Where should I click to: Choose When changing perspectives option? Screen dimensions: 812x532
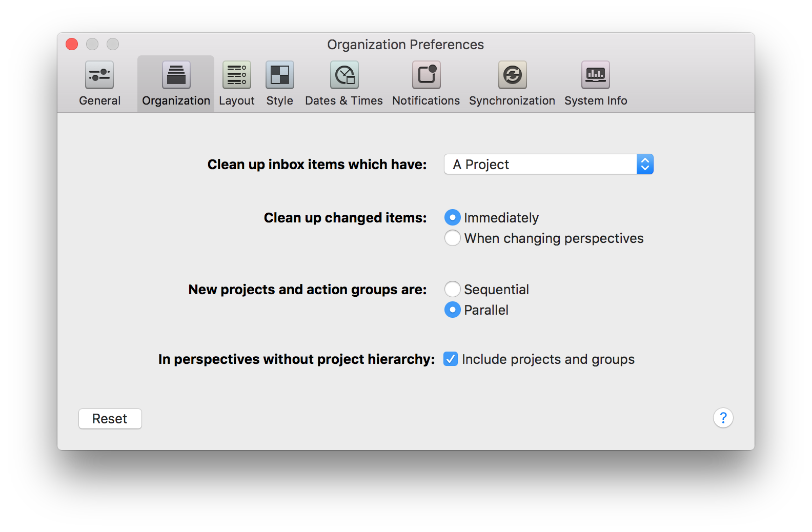click(x=452, y=238)
